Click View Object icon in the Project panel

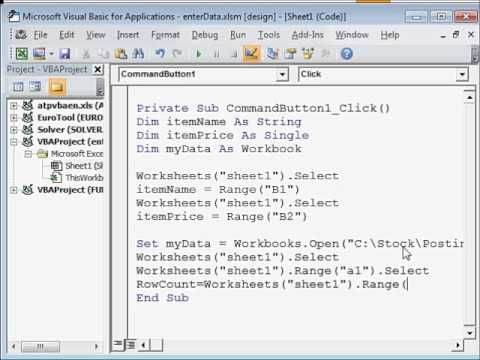coord(35,87)
